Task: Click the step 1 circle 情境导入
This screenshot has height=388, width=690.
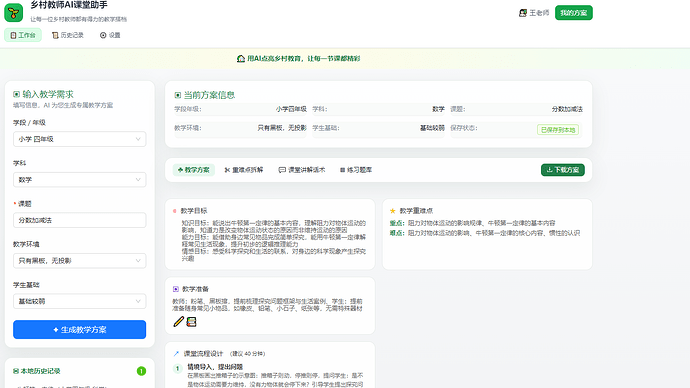Action: pyautogui.click(x=177, y=368)
